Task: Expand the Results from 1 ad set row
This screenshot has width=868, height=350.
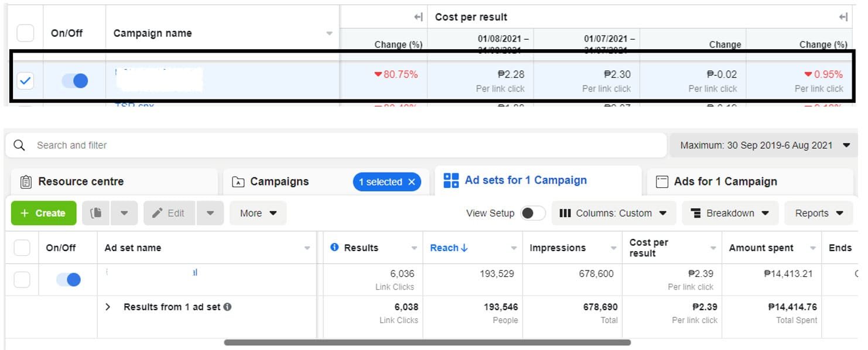Action: click(108, 307)
